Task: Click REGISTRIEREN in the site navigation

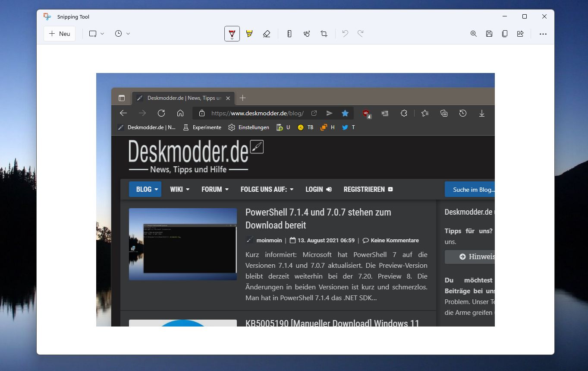Action: pyautogui.click(x=368, y=189)
